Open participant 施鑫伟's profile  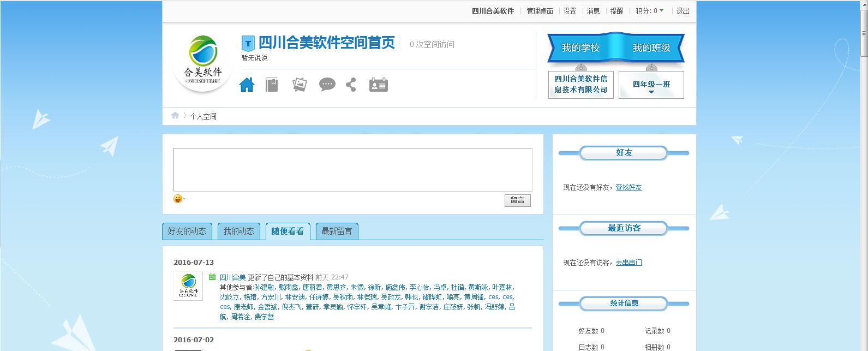[395, 287]
